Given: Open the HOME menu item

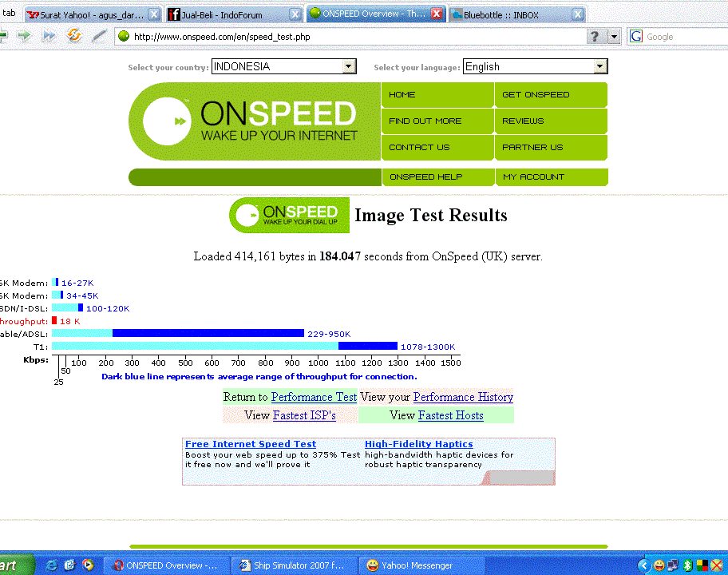Looking at the screenshot, I should (437, 95).
